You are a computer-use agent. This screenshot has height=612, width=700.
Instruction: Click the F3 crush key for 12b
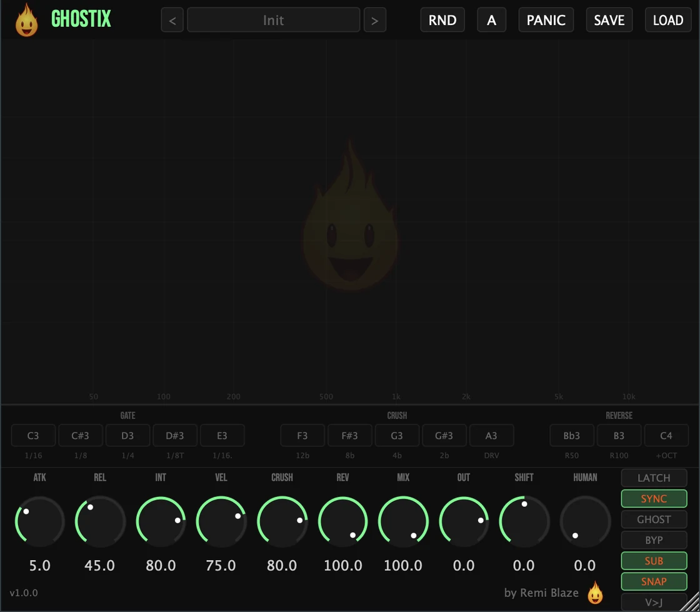point(302,436)
